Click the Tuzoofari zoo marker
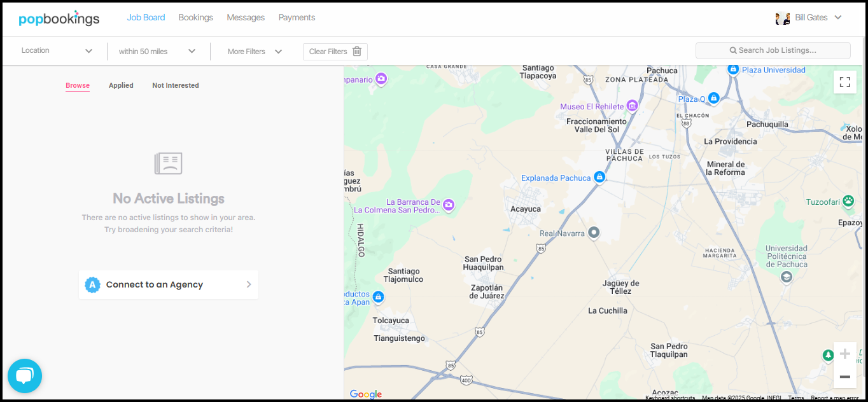Screen dimensions: 868x402 (x=848, y=201)
